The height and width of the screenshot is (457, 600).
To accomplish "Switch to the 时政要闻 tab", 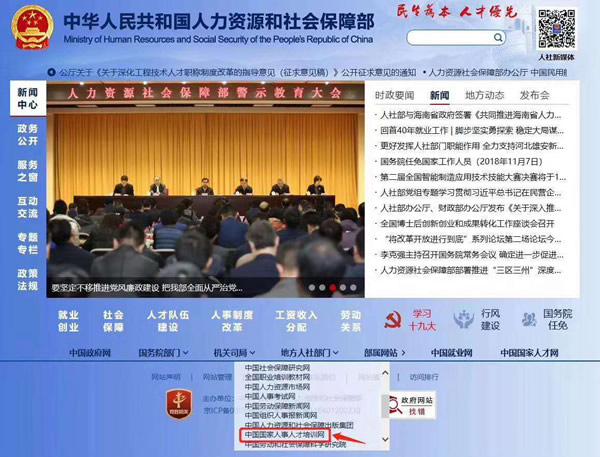I will 394,95.
